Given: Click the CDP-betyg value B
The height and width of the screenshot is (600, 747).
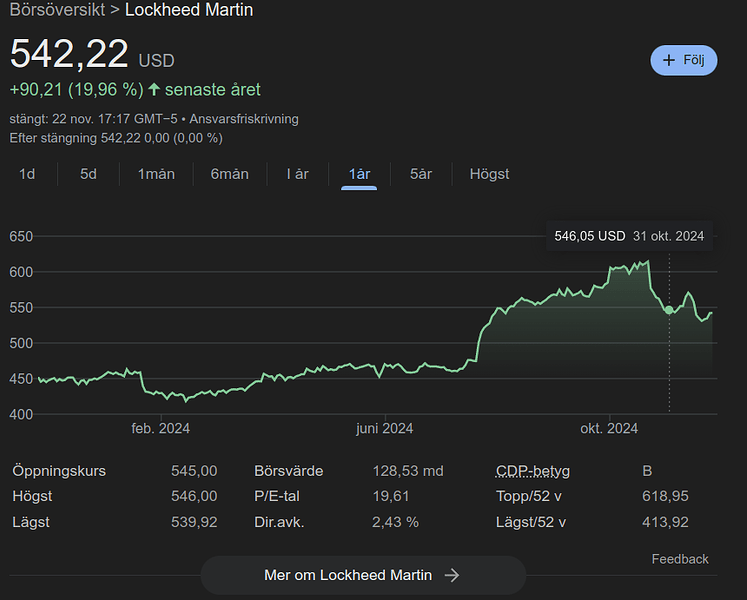Looking at the screenshot, I should pos(647,471).
